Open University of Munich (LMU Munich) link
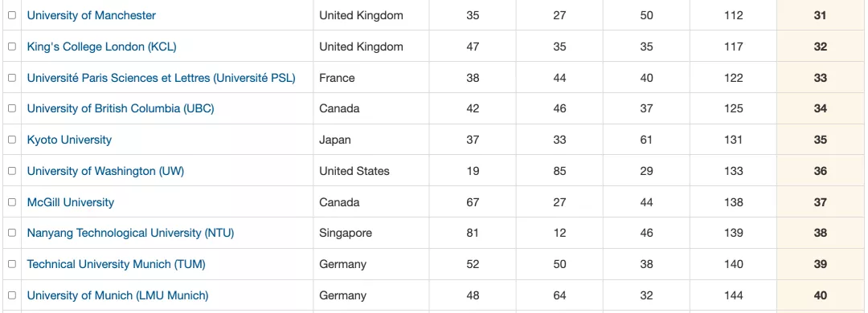The height and width of the screenshot is (313, 868). (118, 295)
